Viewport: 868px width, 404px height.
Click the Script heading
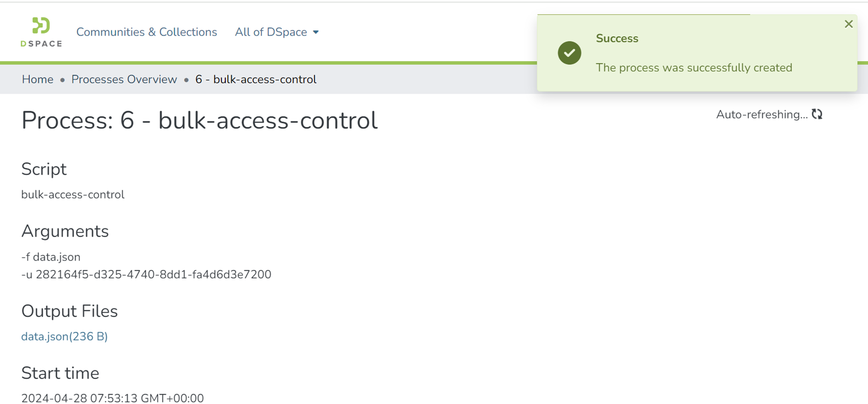(44, 169)
